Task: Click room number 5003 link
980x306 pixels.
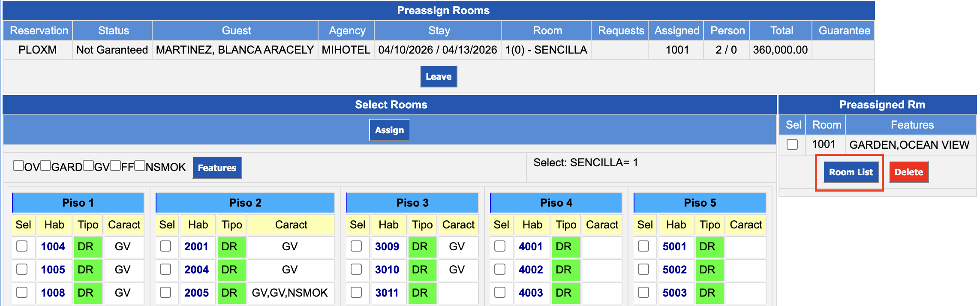Action: tap(674, 293)
